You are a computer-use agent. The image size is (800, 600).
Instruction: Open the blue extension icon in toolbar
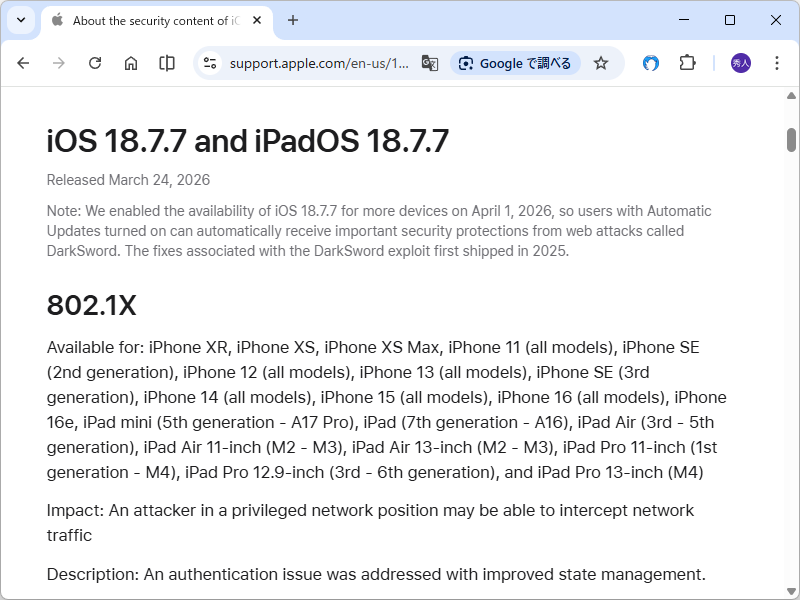point(651,63)
